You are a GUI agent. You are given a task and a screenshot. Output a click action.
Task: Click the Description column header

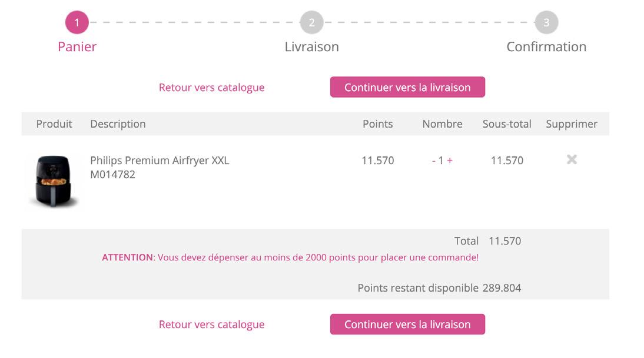pos(118,124)
